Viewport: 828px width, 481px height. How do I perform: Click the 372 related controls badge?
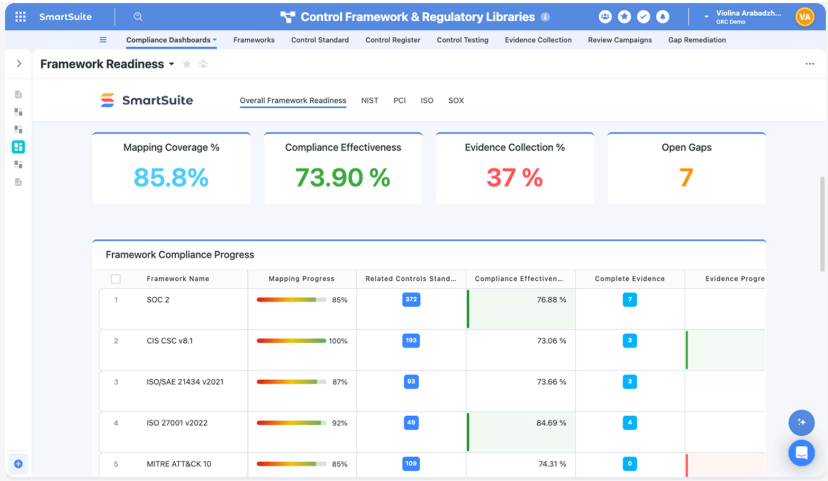tap(411, 299)
